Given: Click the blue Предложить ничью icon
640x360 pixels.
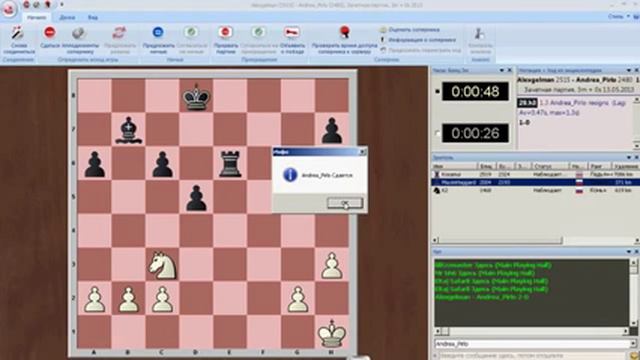Looking at the screenshot, I should click(158, 32).
